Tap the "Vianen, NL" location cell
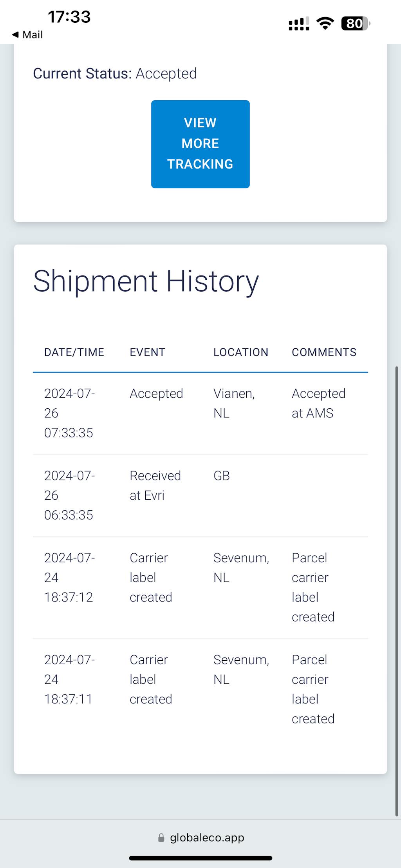 click(x=234, y=403)
